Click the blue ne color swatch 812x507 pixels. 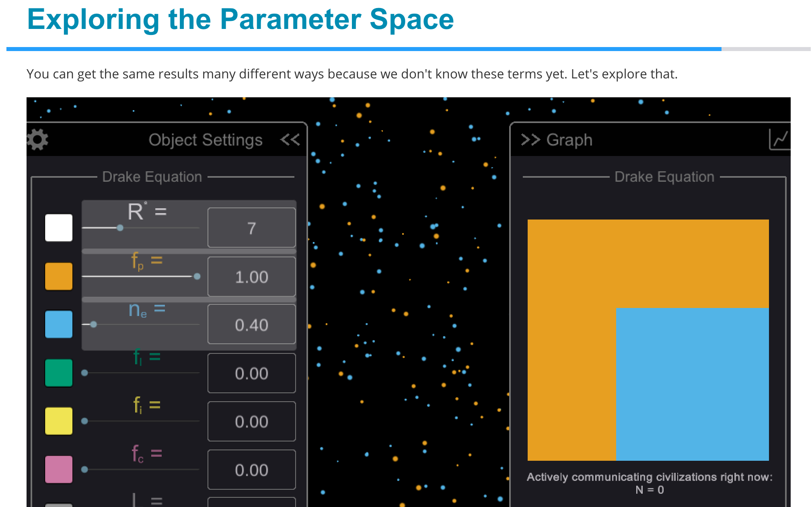pos(59,324)
